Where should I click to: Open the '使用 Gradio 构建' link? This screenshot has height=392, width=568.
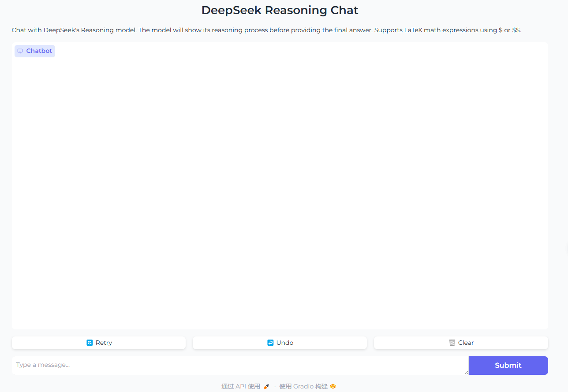click(307, 386)
